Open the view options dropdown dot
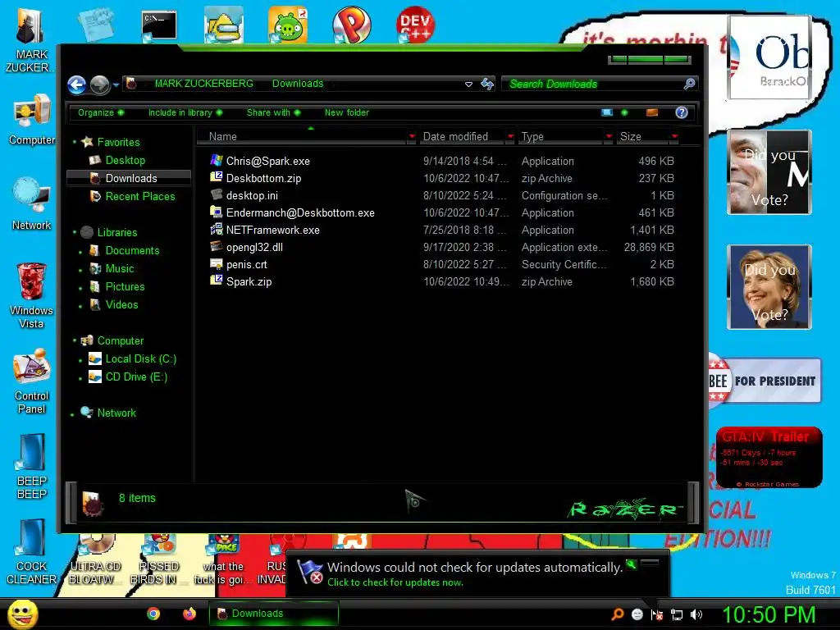The height and width of the screenshot is (630, 840). point(624,112)
